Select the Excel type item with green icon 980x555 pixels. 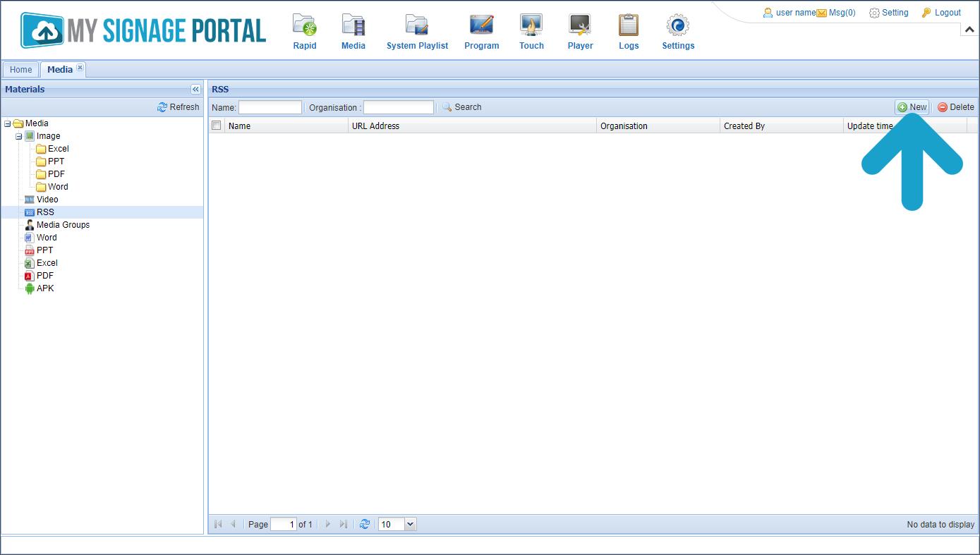coord(41,263)
